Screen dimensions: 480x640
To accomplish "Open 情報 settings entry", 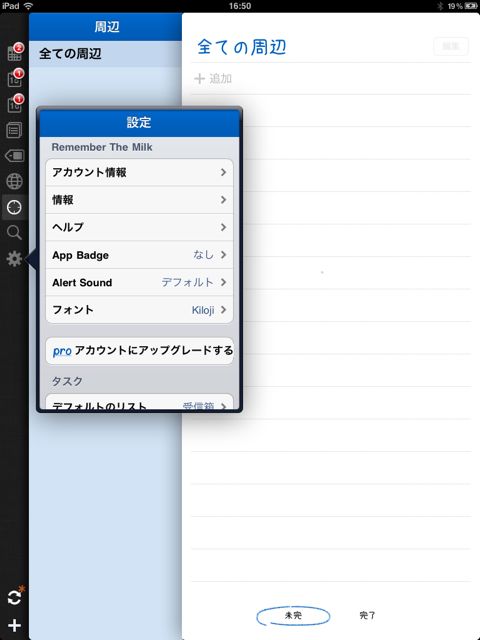I will (139, 200).
